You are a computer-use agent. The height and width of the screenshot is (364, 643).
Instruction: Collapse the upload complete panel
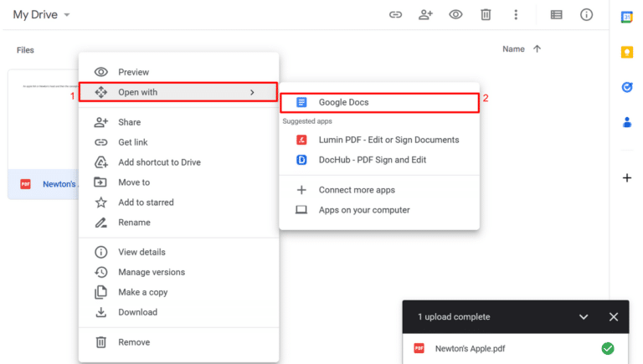[584, 317]
